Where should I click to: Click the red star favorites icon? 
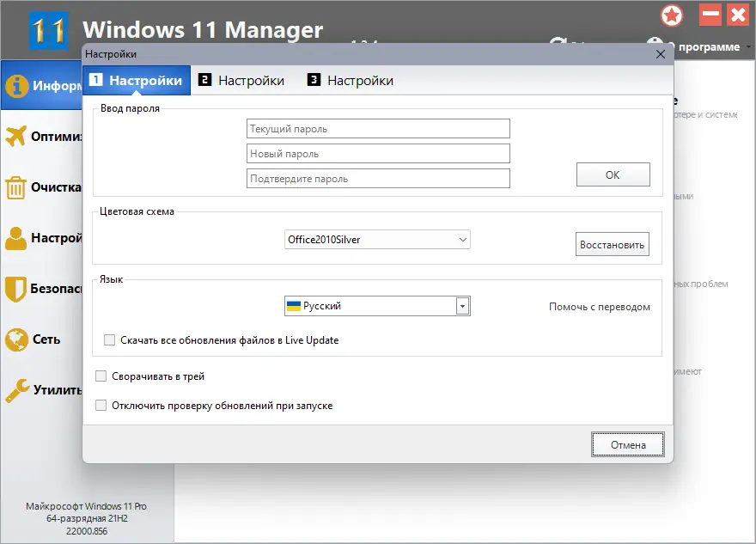click(672, 16)
